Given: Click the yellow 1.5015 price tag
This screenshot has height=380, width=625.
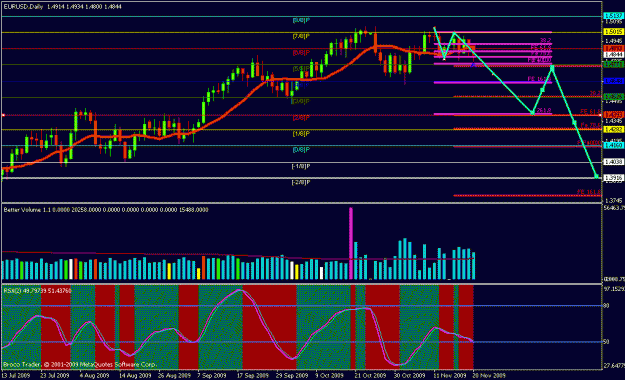Looking at the screenshot, I should tap(614, 32).
